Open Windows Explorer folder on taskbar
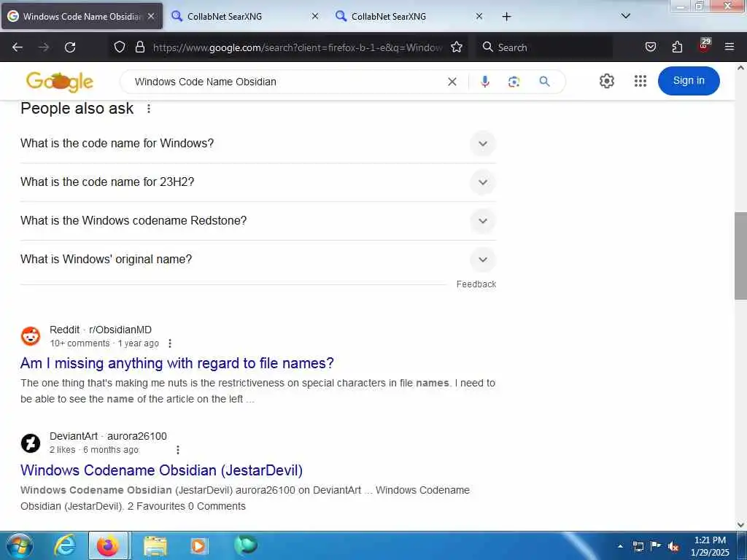Image resolution: width=747 pixels, height=560 pixels. click(x=155, y=545)
